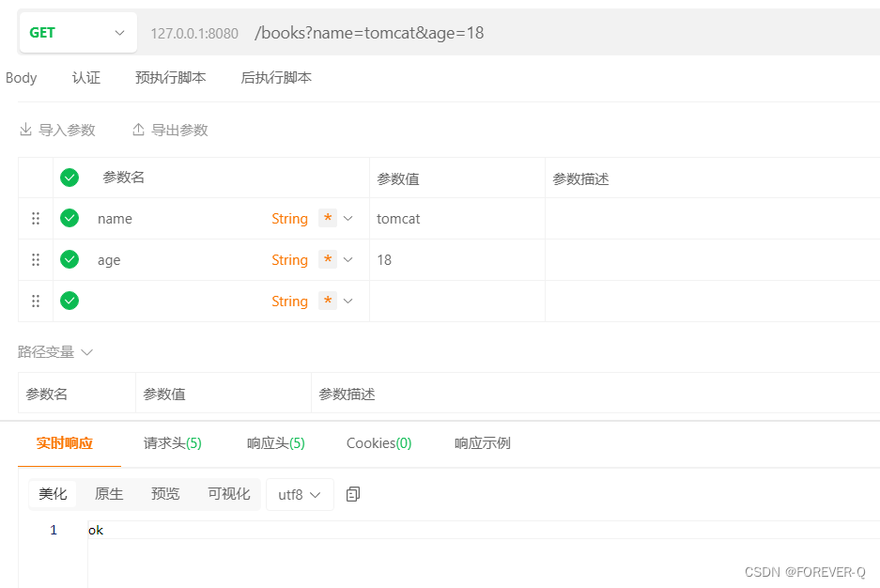Switch to the 原生 response view
Screen dimensions: 880x588
(x=111, y=492)
